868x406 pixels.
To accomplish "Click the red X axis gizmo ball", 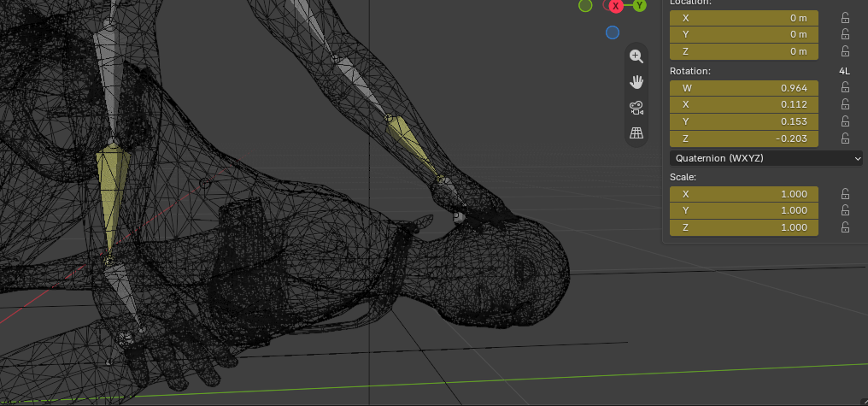I will [x=616, y=6].
